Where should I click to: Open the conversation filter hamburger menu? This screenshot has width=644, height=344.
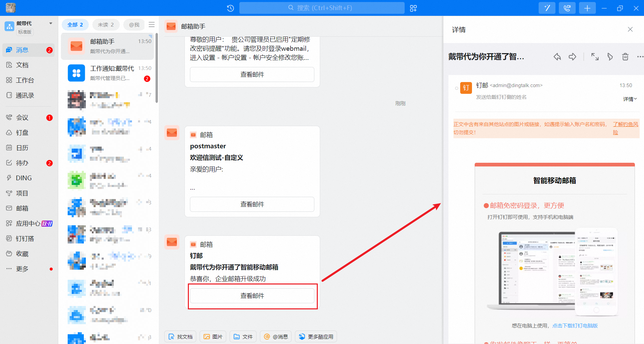click(x=151, y=24)
